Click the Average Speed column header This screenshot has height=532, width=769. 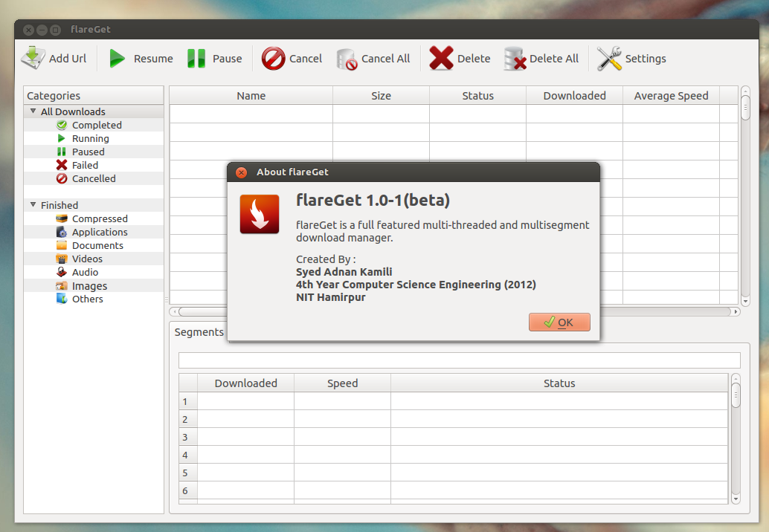point(670,95)
